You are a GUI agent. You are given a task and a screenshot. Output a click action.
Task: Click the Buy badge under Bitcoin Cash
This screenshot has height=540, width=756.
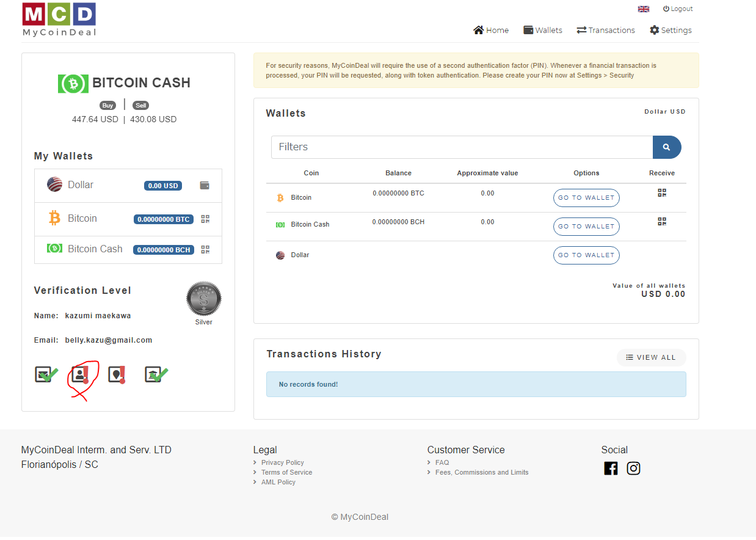click(x=107, y=106)
